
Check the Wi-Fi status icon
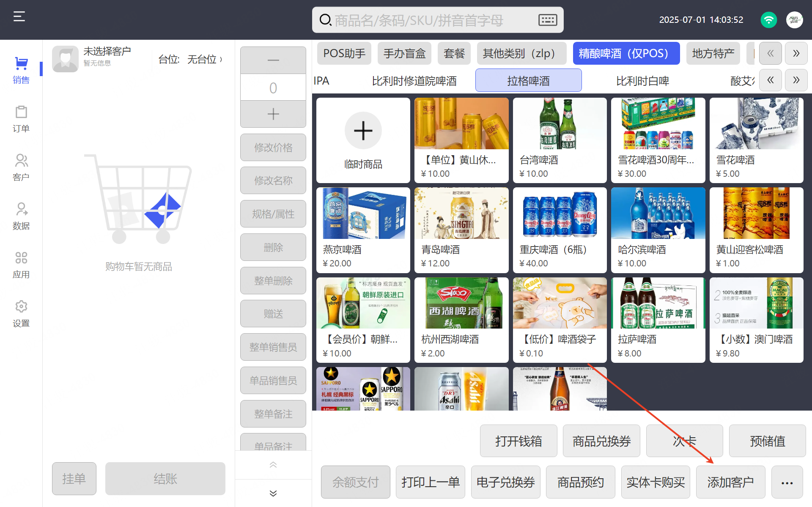[x=768, y=19]
